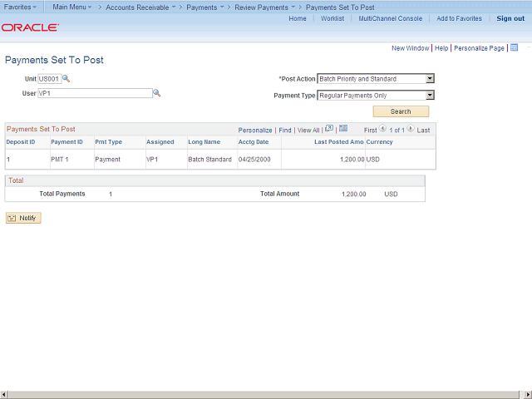Open Payments Set To Post breadcrumb
The image size is (532, 399).
tap(340, 7)
